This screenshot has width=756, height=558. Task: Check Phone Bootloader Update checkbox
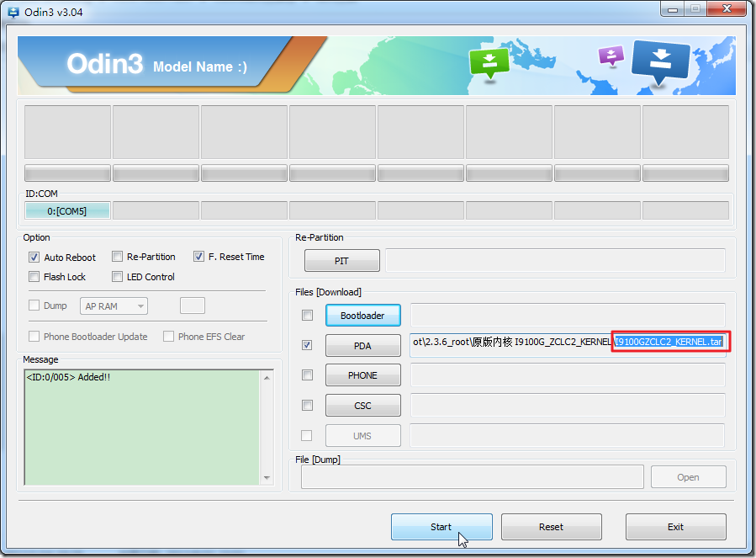coord(34,337)
